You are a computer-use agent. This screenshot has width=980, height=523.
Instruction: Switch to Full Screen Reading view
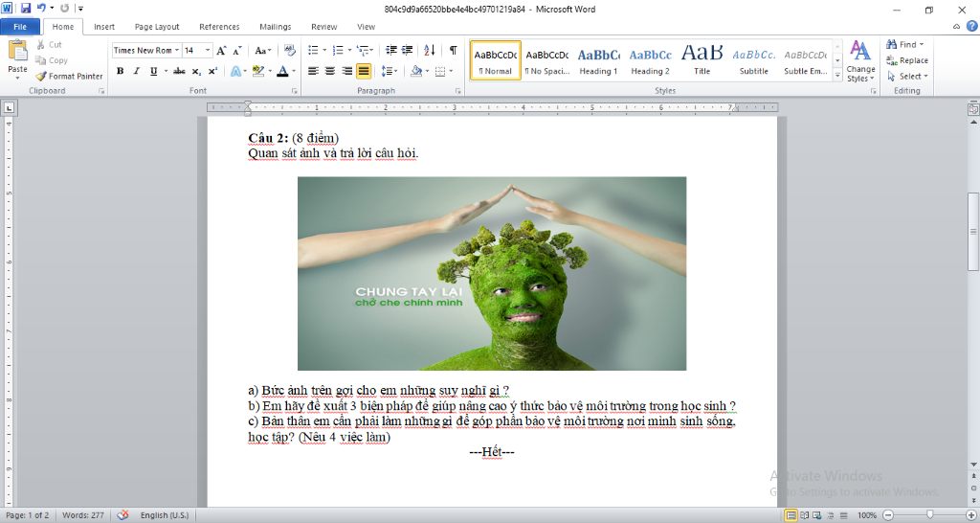(x=804, y=515)
